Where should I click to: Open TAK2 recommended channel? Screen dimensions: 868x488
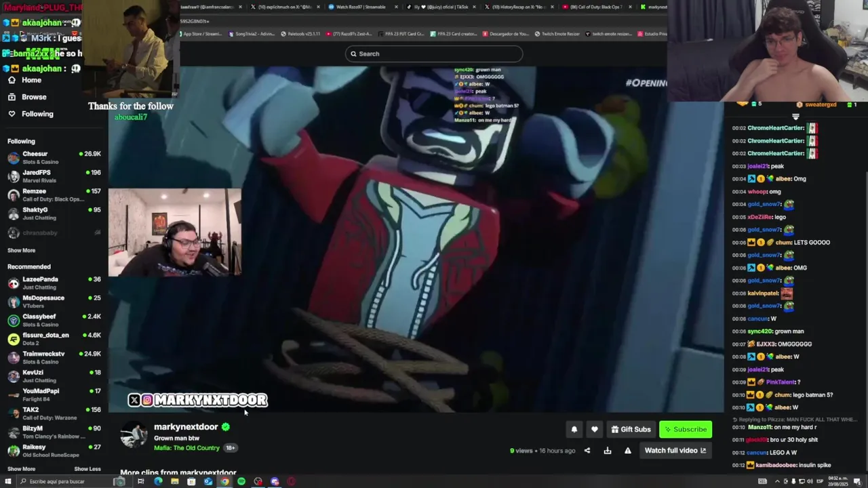[54, 413]
